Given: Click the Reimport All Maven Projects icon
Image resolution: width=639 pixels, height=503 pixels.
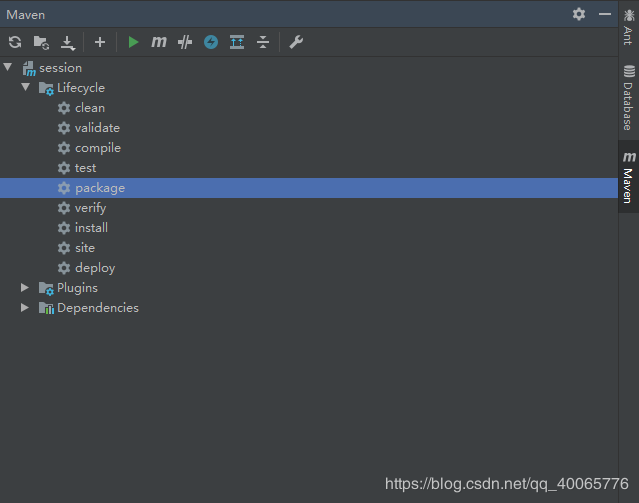Looking at the screenshot, I should click(x=15, y=42).
